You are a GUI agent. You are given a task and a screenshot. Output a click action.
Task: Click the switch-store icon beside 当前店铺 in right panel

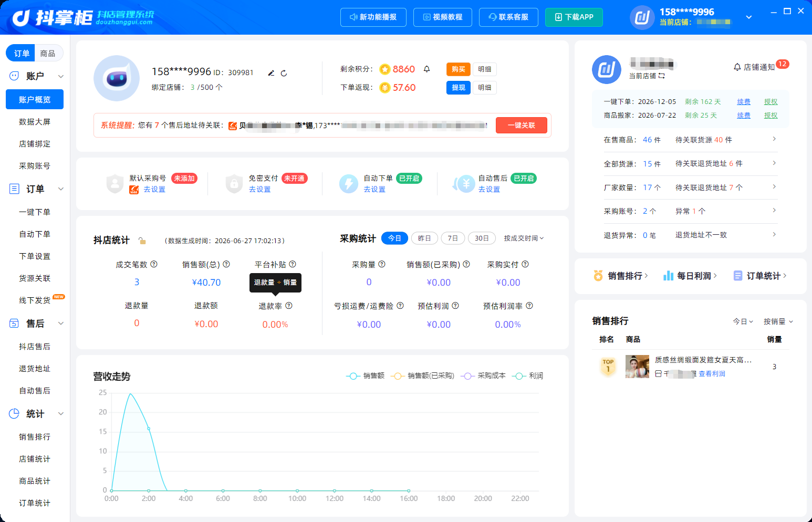pyautogui.click(x=662, y=76)
